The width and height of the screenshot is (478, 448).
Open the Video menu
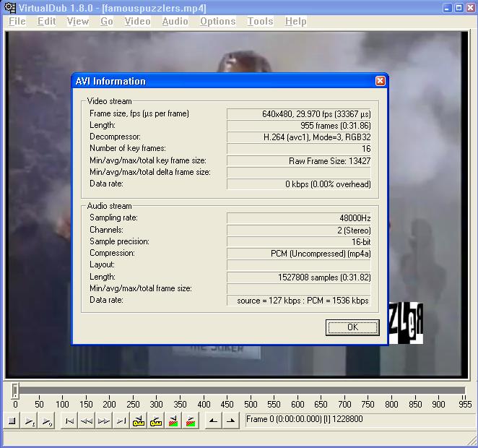tap(137, 22)
